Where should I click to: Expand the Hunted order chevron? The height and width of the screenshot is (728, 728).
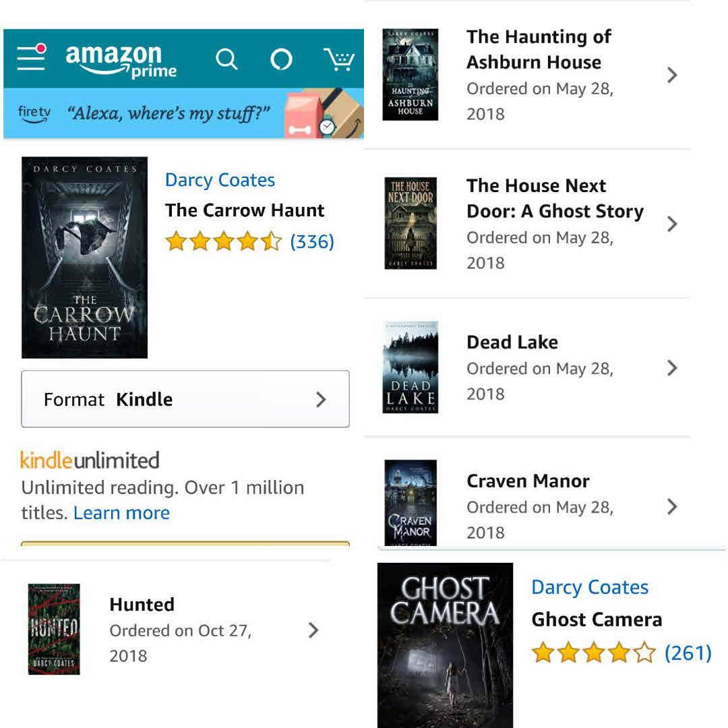click(313, 630)
